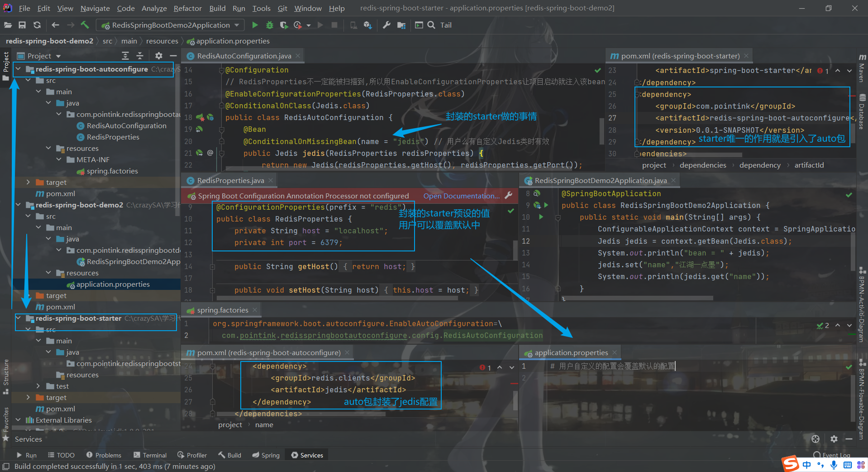The height and width of the screenshot is (472, 868).
Task: Open the Structure side tool window
Action: pyautogui.click(x=6, y=376)
